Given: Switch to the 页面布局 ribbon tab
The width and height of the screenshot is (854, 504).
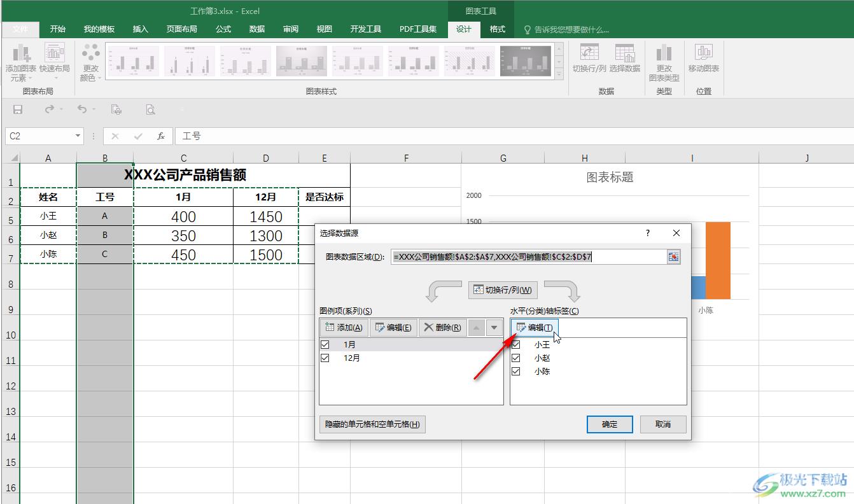Looking at the screenshot, I should (x=182, y=29).
